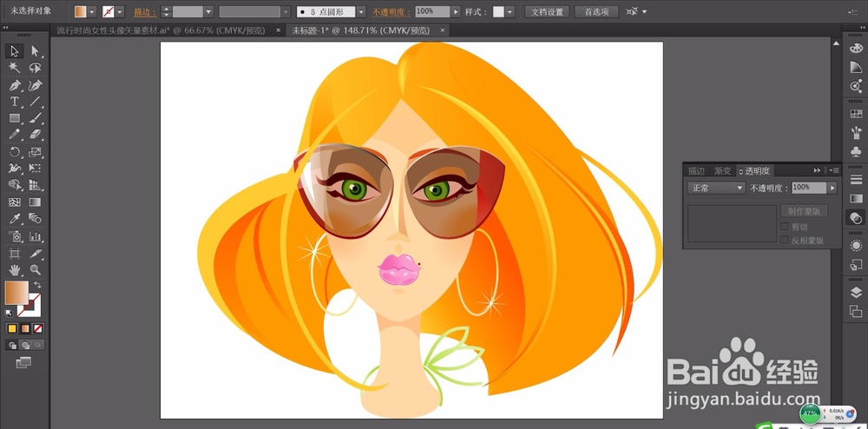Select the Lasso tool
This screenshot has height=429, width=868.
[x=36, y=68]
